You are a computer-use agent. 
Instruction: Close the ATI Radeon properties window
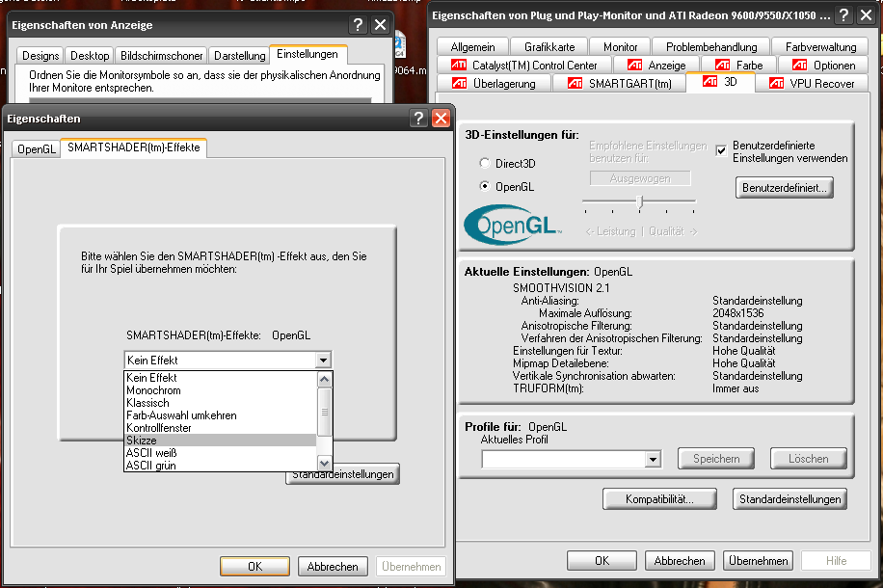[866, 15]
